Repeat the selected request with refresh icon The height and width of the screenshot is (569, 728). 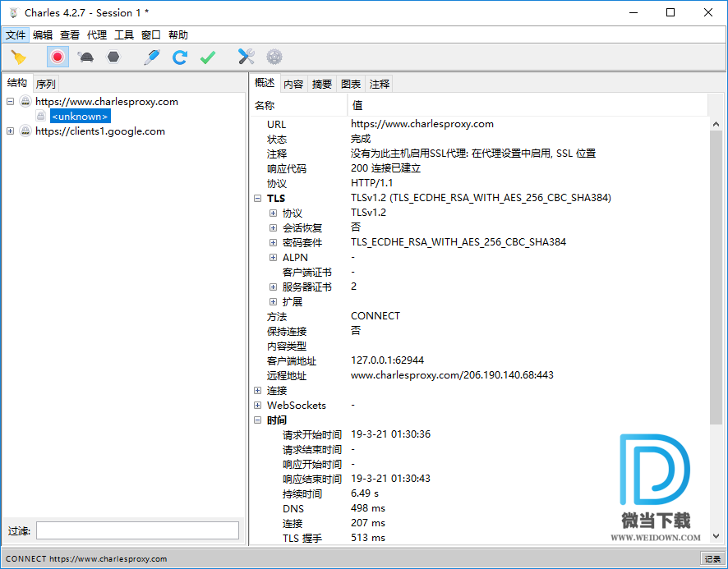tap(180, 57)
